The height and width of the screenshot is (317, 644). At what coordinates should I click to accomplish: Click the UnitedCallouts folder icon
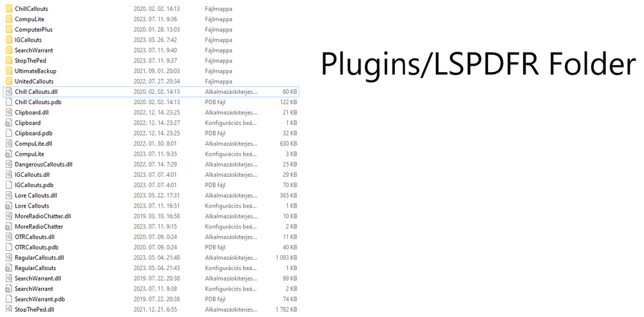click(8, 81)
